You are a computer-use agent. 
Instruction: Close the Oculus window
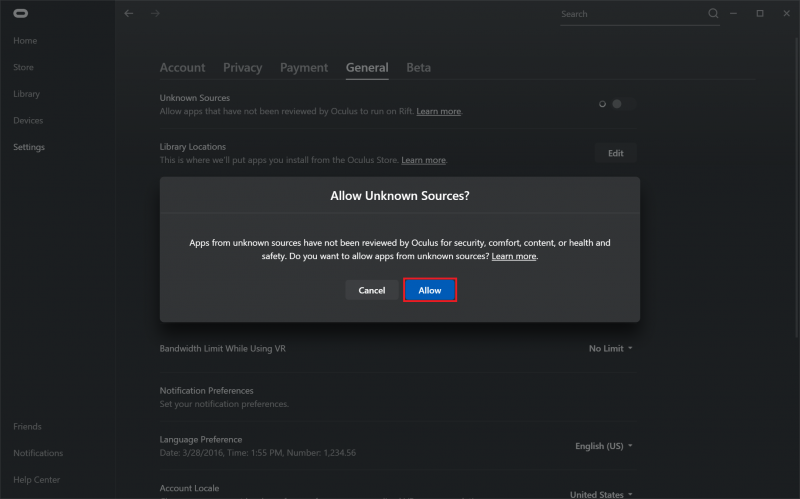click(786, 13)
